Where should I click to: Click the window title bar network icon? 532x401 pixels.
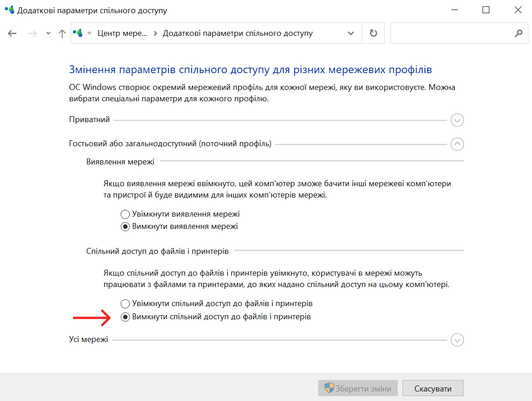click(x=9, y=10)
